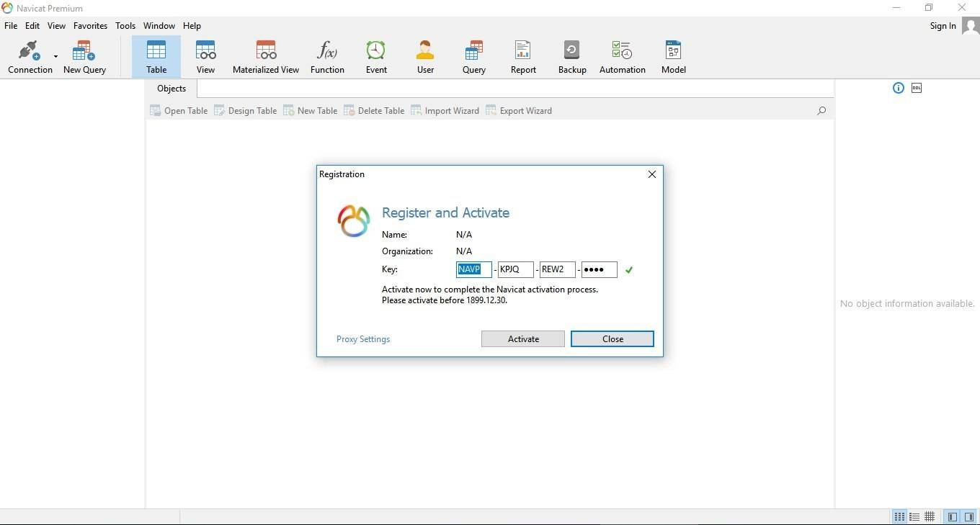Open the File menu
This screenshot has height=525, width=980.
[x=11, y=26]
